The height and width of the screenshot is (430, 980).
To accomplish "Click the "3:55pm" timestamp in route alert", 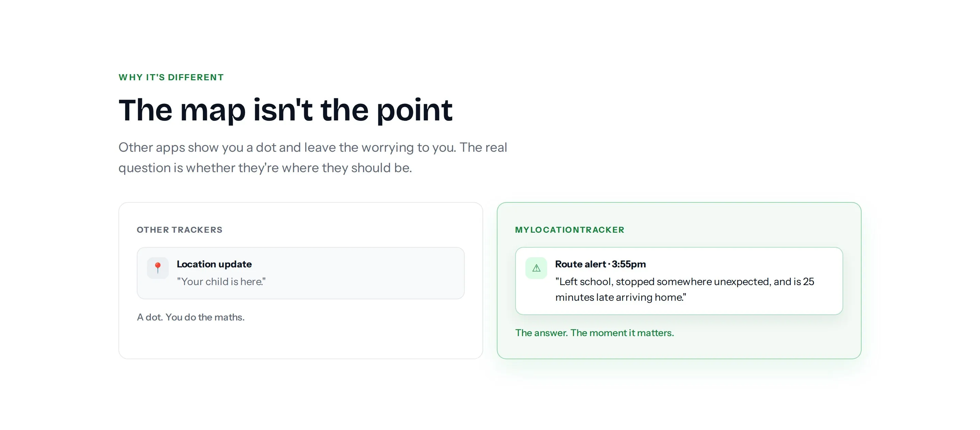I will (629, 264).
